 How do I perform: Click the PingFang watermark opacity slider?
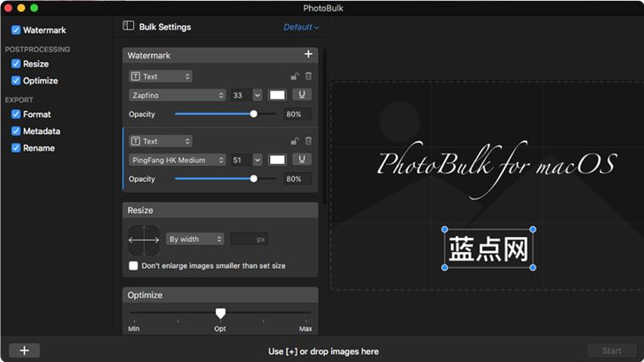[x=225, y=178]
